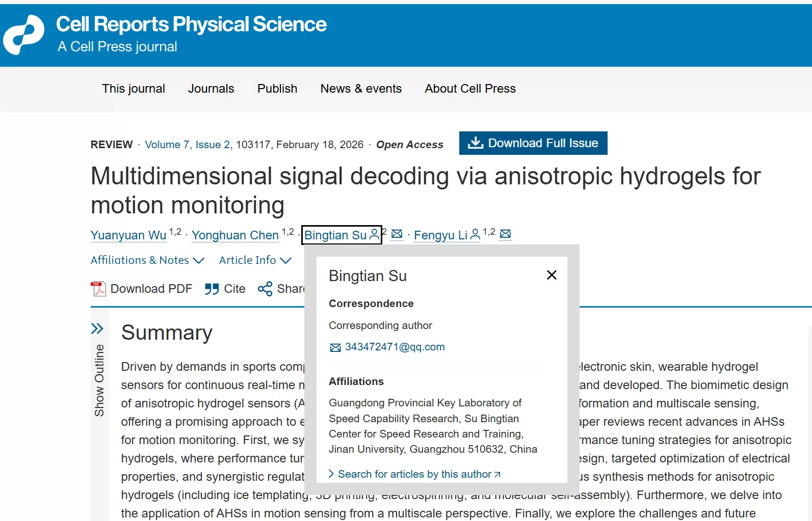Click Fengyu Li's author profile icon
The width and height of the screenshot is (812, 521).
[x=475, y=235]
